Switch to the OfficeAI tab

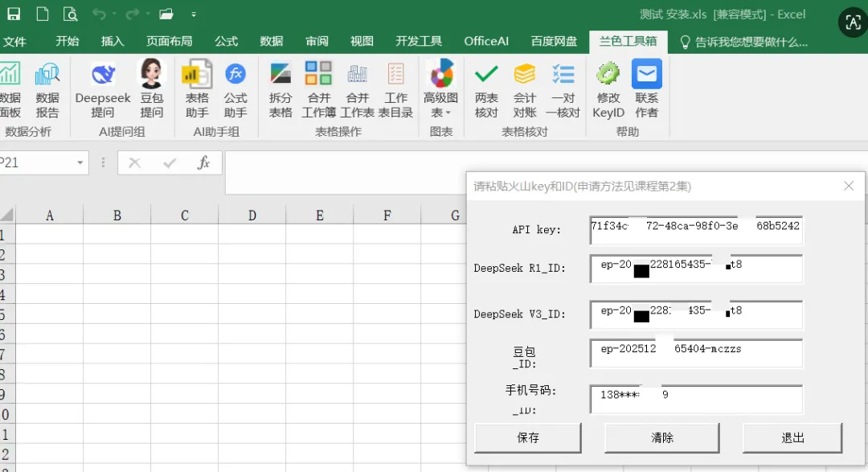486,42
